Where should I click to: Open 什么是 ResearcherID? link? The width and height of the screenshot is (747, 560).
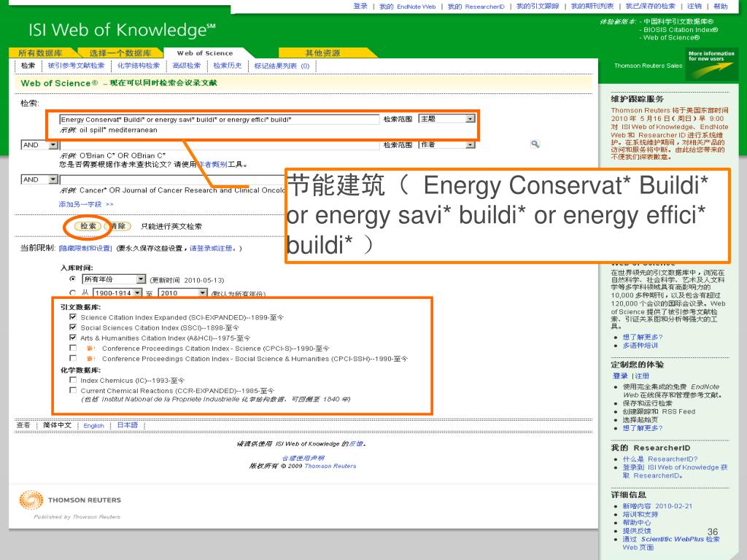[x=659, y=459]
